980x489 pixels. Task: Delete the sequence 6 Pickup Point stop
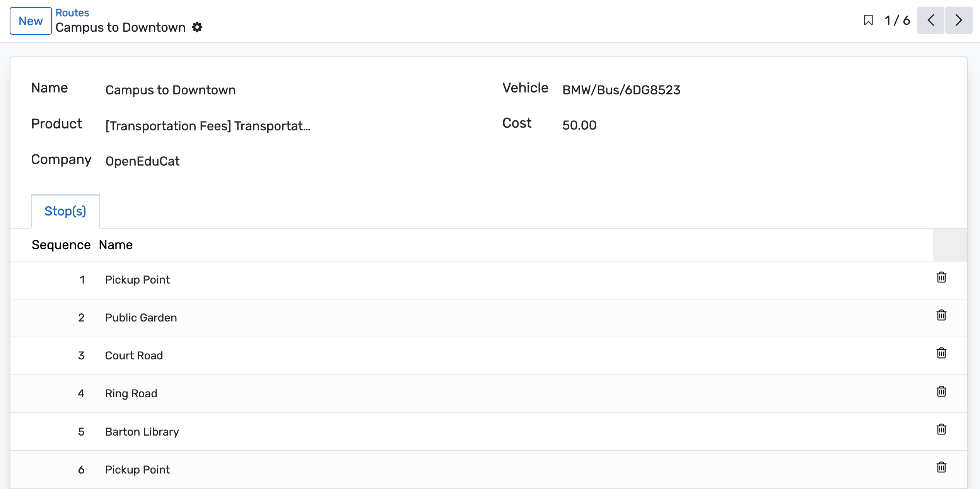tap(941, 467)
